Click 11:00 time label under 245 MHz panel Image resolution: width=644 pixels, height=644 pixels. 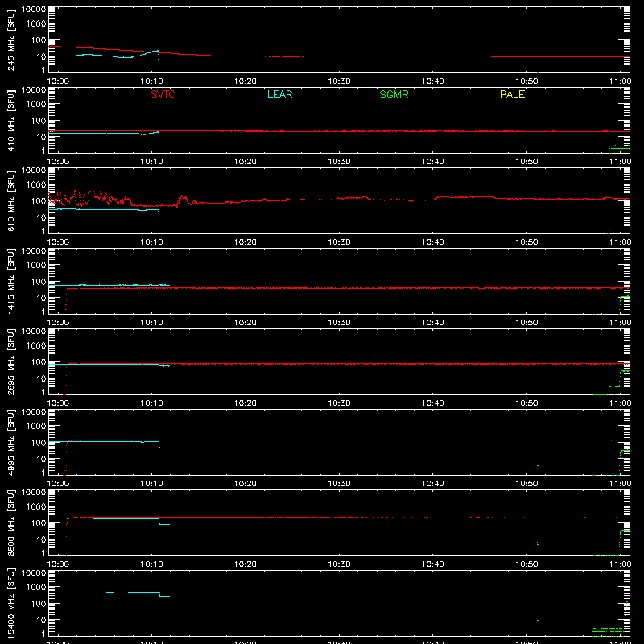coord(620,81)
